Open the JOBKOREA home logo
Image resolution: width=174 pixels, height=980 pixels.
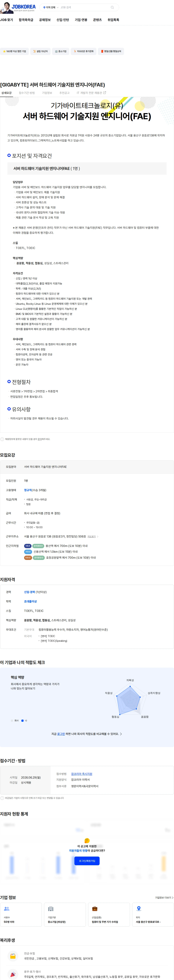pyautogui.click(x=24, y=7)
